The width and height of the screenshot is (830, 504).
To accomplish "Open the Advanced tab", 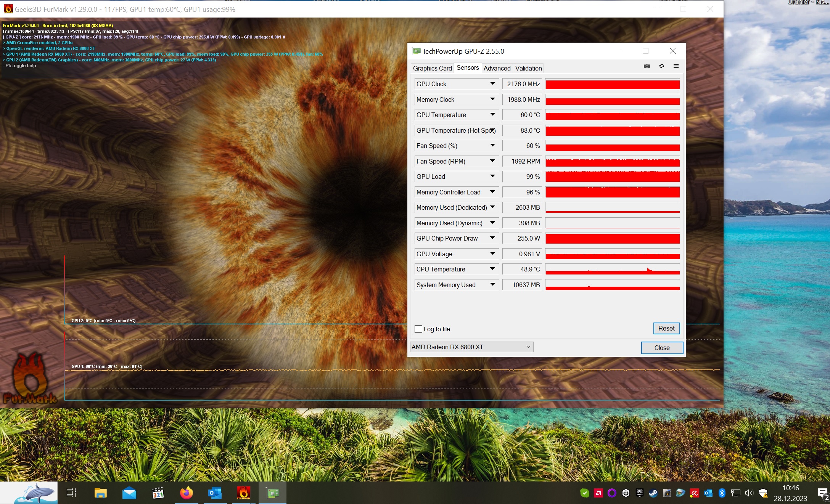I will point(497,68).
